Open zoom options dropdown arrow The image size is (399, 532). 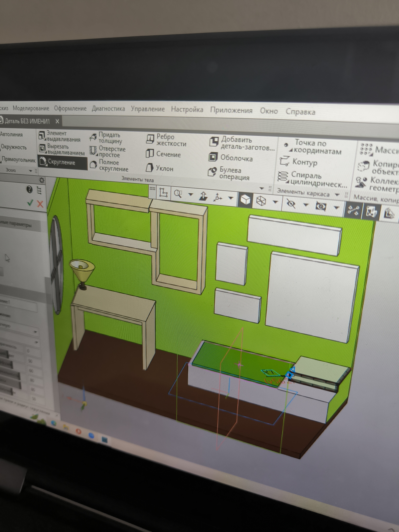(x=191, y=194)
